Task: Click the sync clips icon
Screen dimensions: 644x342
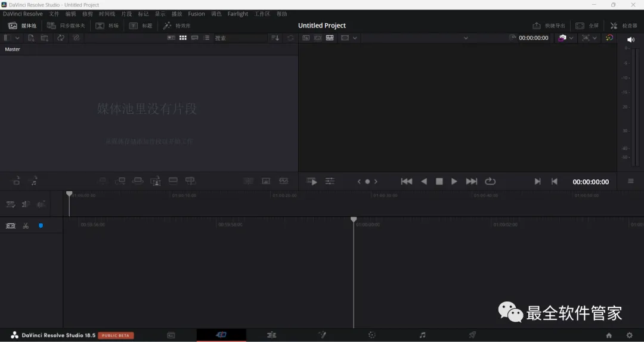Action: coord(61,38)
